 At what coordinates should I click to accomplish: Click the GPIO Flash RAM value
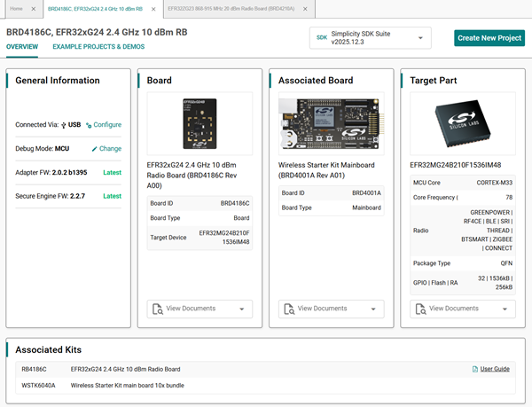coord(495,283)
